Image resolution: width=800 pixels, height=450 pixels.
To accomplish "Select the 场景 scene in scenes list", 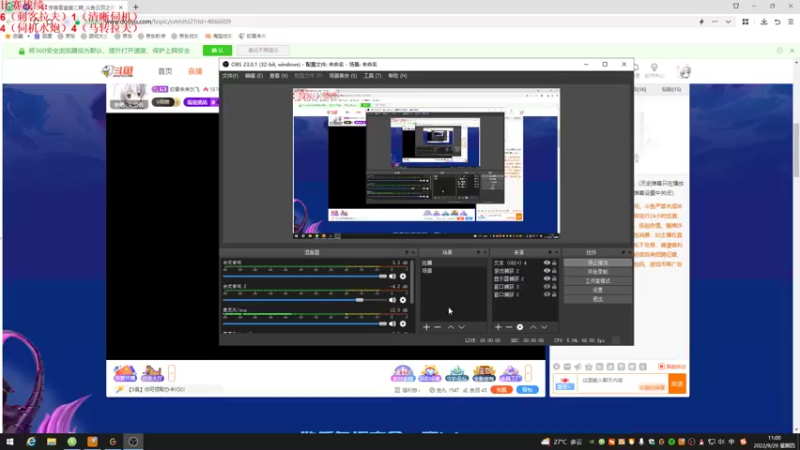I will (453, 270).
